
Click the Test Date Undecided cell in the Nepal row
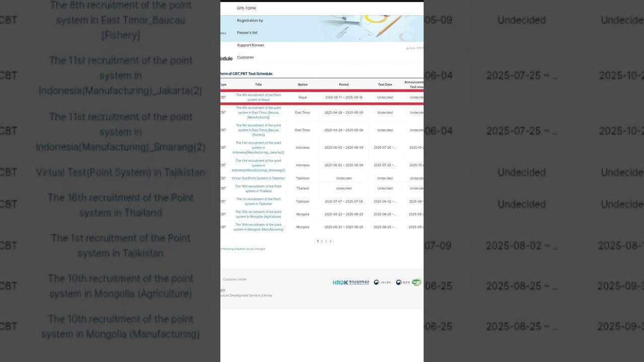385,98
